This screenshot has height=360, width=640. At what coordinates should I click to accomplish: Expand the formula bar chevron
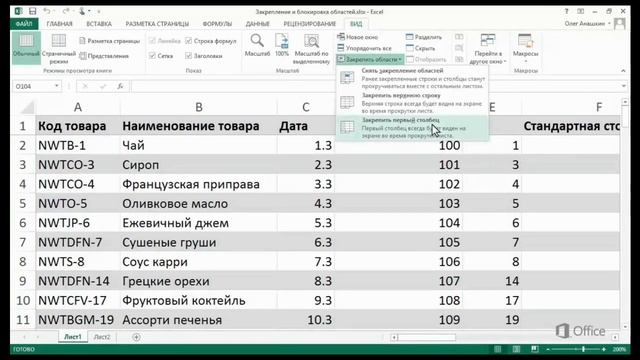pos(624,86)
